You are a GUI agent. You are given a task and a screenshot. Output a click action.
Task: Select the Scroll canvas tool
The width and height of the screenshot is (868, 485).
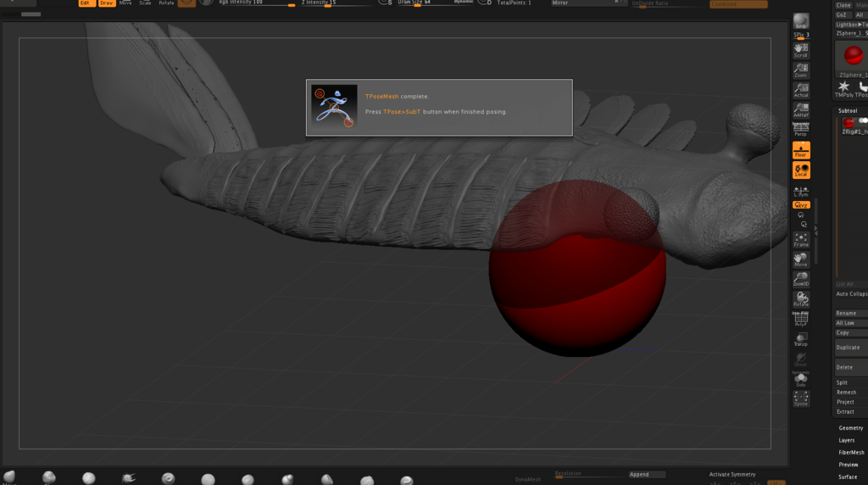pos(800,50)
